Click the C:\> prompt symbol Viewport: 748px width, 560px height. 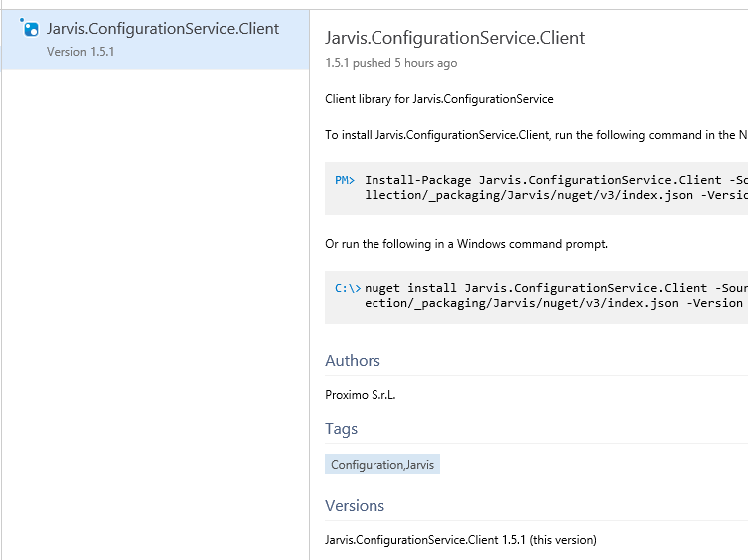click(348, 288)
